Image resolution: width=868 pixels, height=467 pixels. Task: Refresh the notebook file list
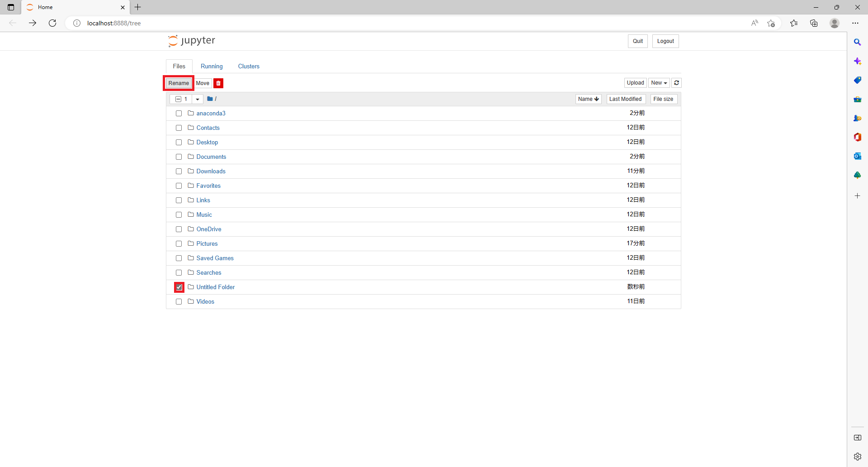tap(676, 83)
